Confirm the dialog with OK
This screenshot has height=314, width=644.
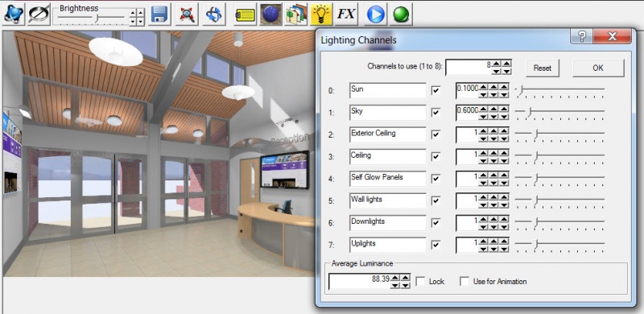598,68
